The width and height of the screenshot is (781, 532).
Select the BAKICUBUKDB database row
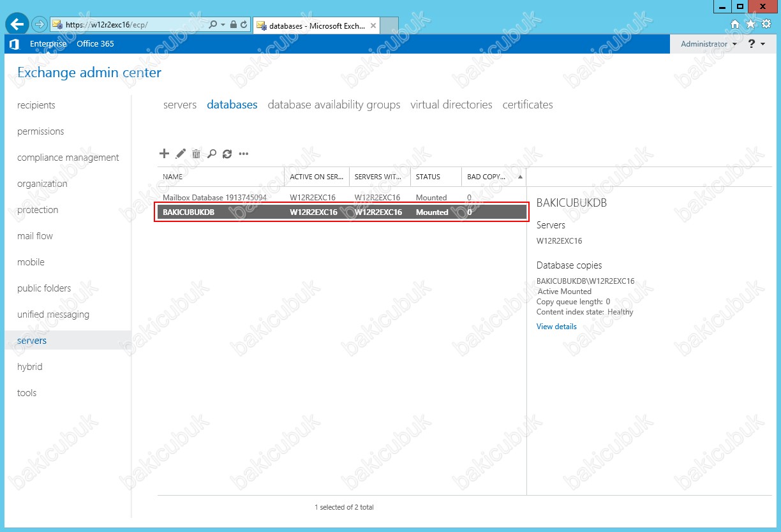[x=342, y=212]
